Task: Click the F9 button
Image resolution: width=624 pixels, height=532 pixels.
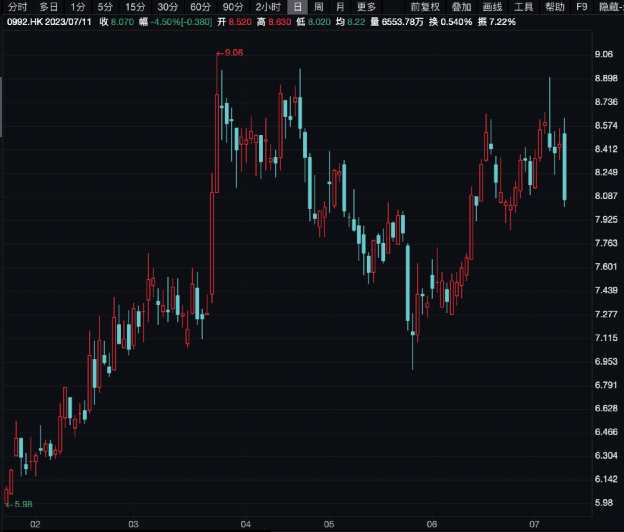Action: pyautogui.click(x=582, y=7)
